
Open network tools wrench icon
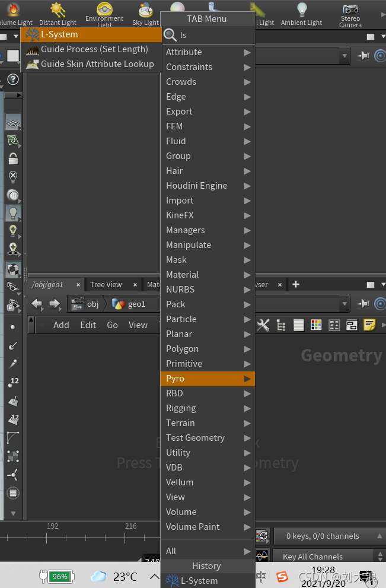point(263,325)
